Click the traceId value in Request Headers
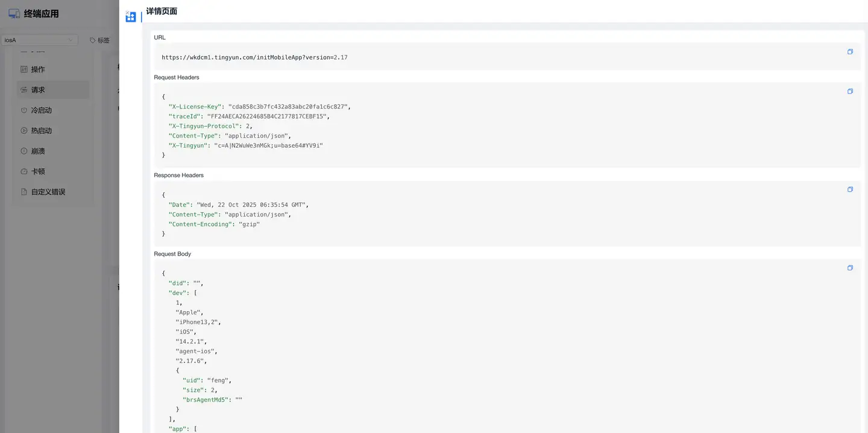The image size is (868, 433). (x=267, y=116)
